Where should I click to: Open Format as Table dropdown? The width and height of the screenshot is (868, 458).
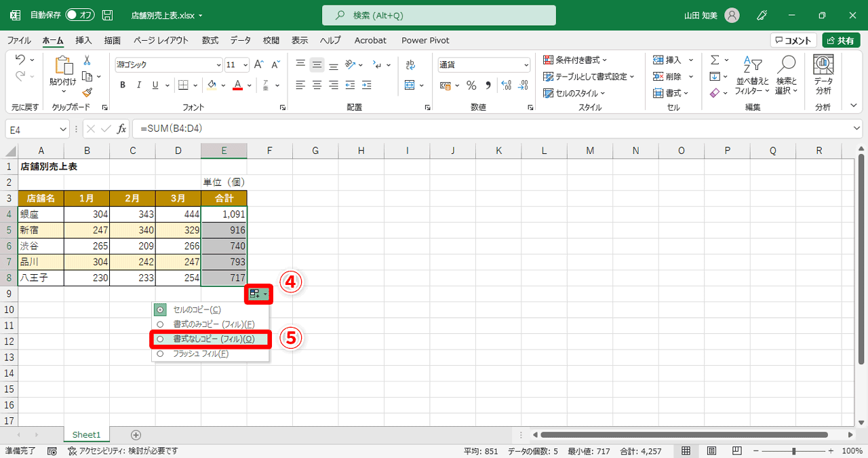coord(589,77)
